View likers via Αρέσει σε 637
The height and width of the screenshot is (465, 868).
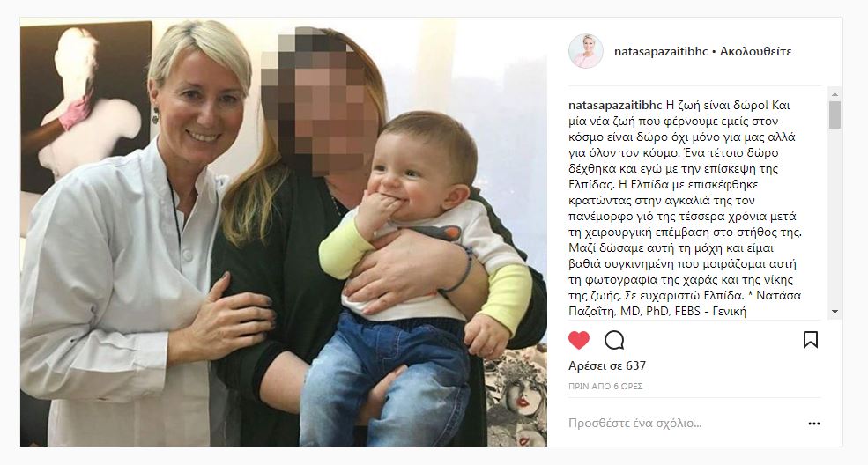coord(607,366)
